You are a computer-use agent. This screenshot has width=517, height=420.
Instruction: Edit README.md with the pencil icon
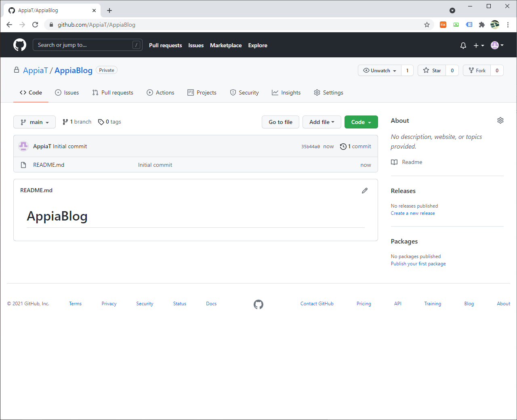[365, 190]
